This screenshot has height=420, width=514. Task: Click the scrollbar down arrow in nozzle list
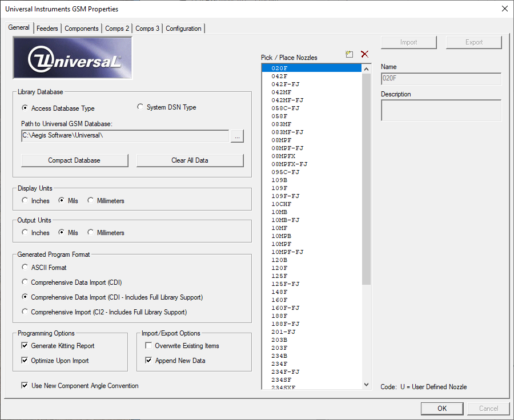click(366, 384)
